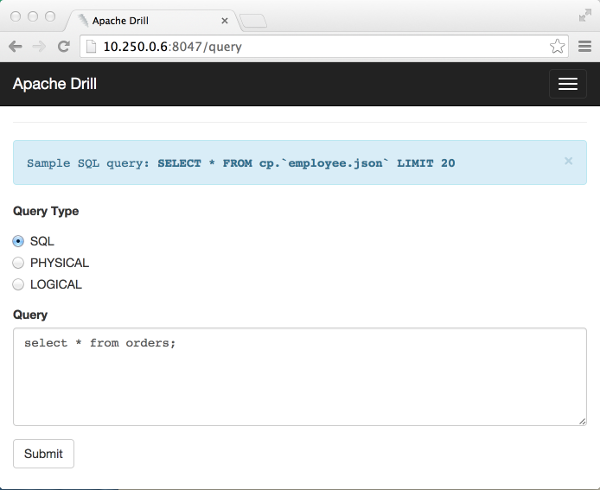Enter fullscreen using the top-right arrows icon
600x490 pixels.
[585, 15]
